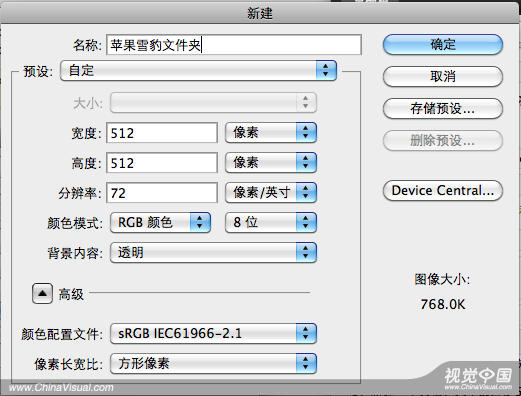The image size is (521, 396).
Task: Open the 宽度 unit dropdown
Action: (x=271, y=132)
